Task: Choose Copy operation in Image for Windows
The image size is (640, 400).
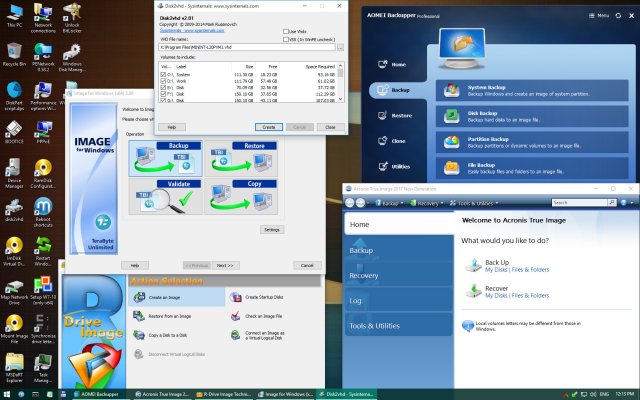Action: [241, 197]
